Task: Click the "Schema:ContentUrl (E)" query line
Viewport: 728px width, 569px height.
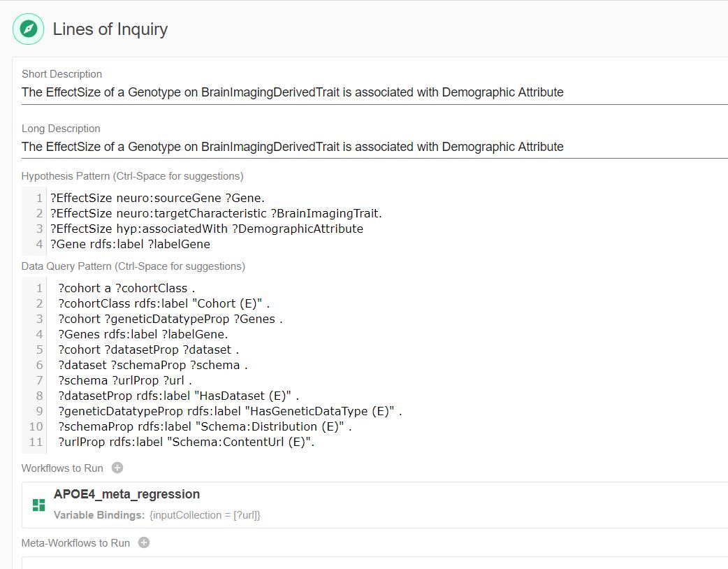Action: click(187, 442)
